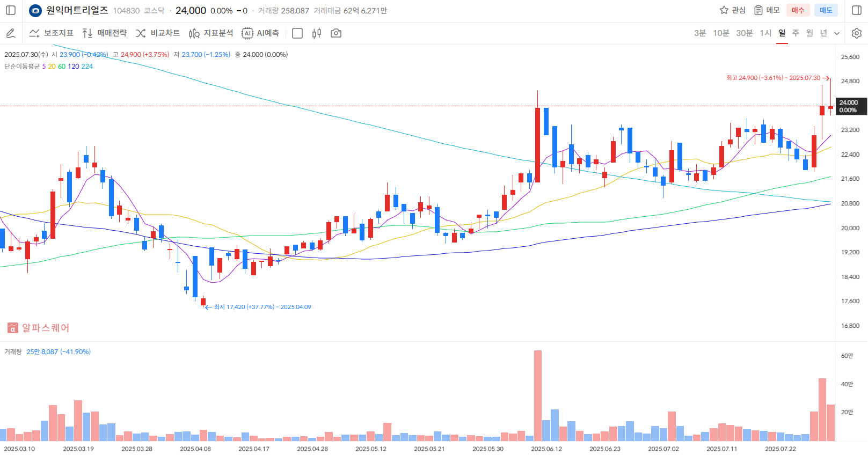Click moving average period 224 label
The width and height of the screenshot is (868, 455).
(x=87, y=67)
